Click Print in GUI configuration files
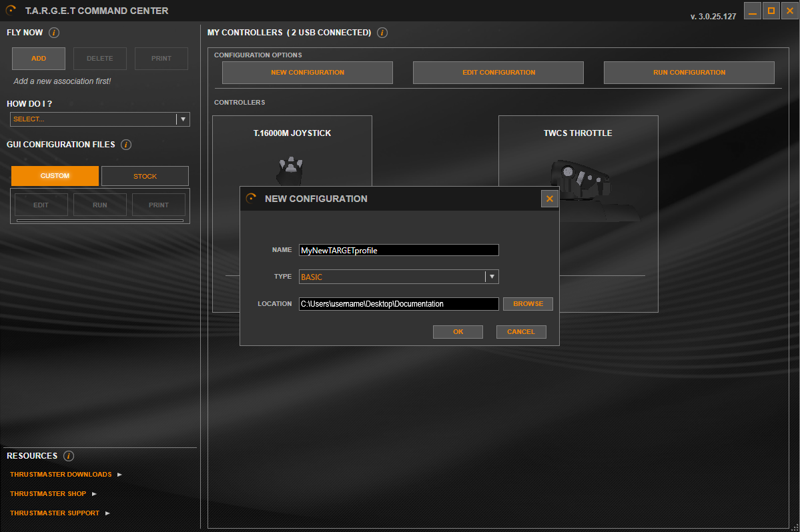This screenshot has height=532, width=800. pyautogui.click(x=159, y=205)
